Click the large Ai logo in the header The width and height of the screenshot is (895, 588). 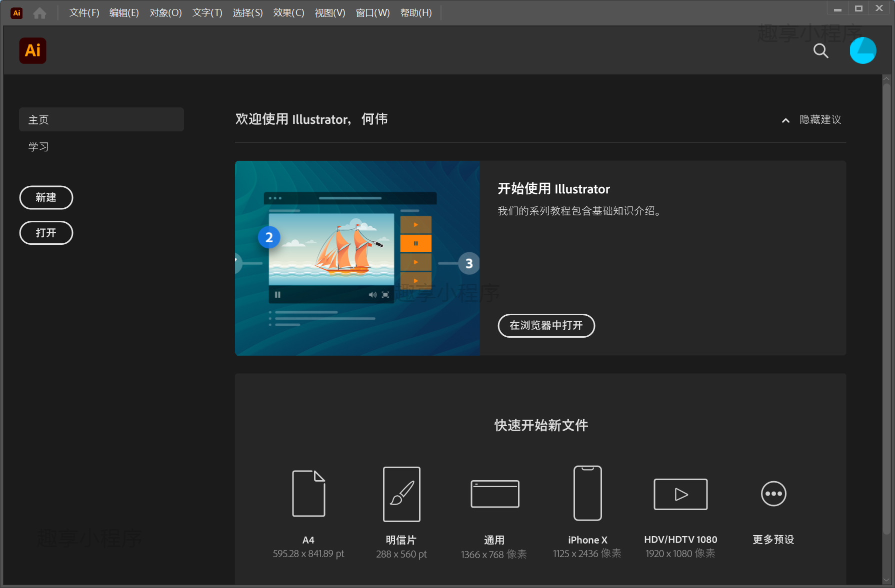pyautogui.click(x=32, y=50)
